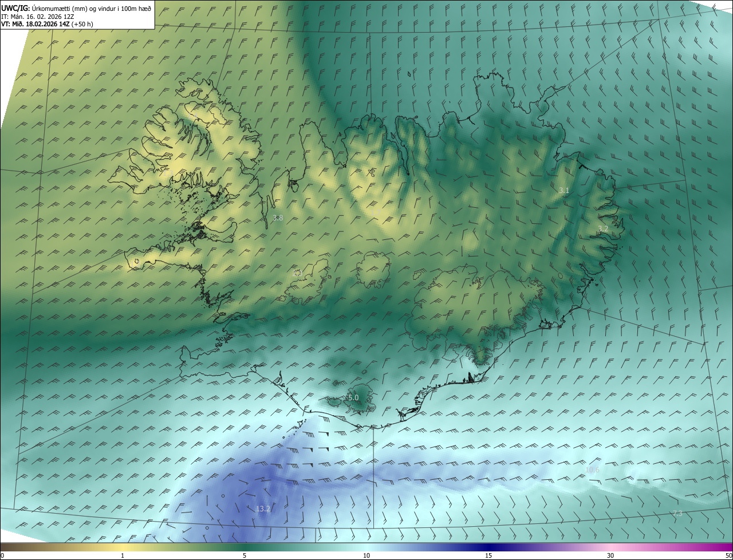
Task: Click the 10.6 value label southeast of Iceland
Action: pyautogui.click(x=592, y=470)
